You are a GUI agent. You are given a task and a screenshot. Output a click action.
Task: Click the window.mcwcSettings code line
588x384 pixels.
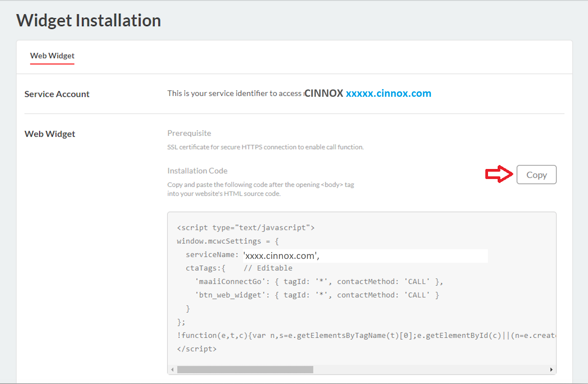228,241
